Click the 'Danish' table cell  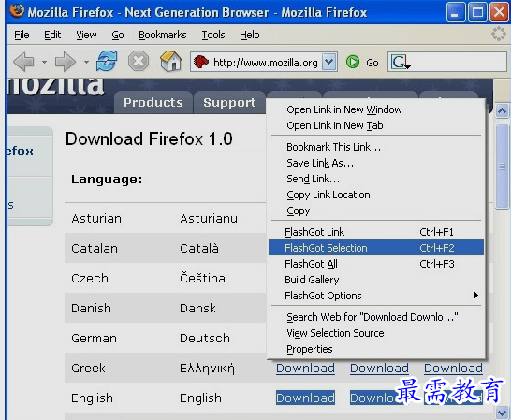pos(92,309)
